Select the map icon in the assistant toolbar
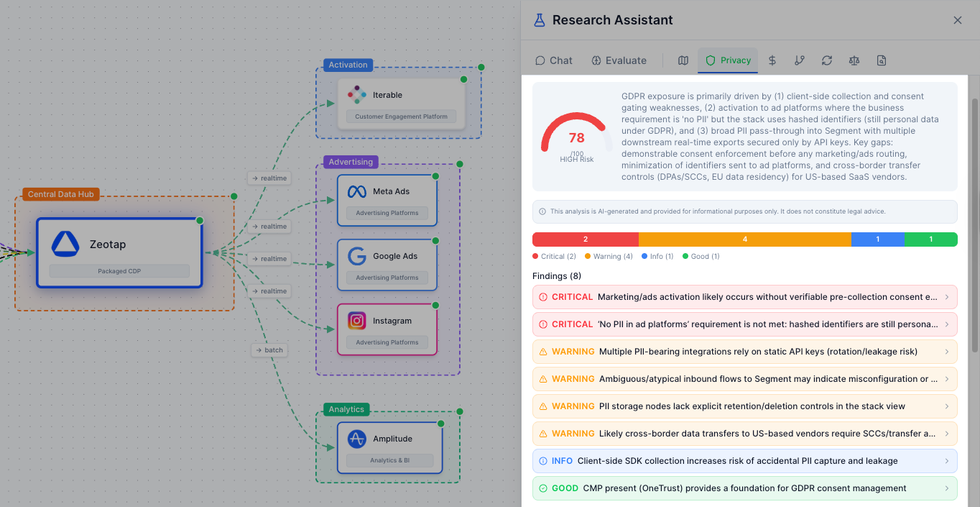The image size is (980, 507). pos(682,60)
